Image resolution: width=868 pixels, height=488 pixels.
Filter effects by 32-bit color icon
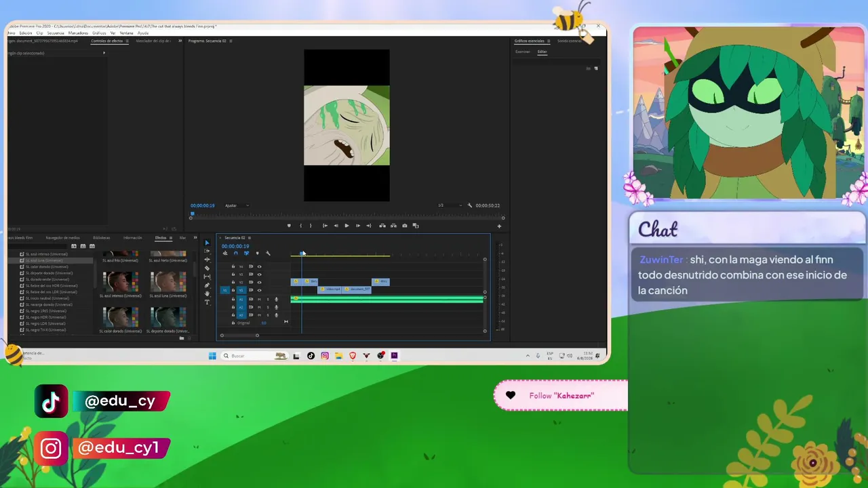[x=83, y=246]
